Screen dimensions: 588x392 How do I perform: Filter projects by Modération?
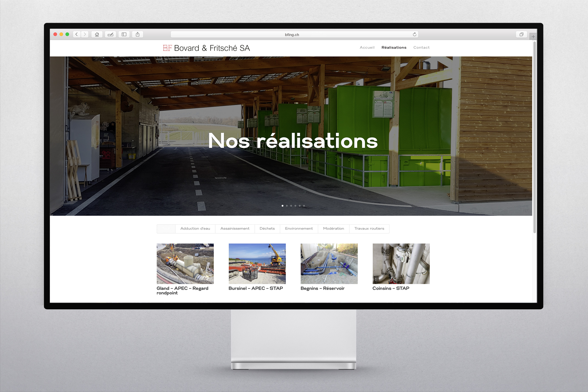tap(334, 229)
